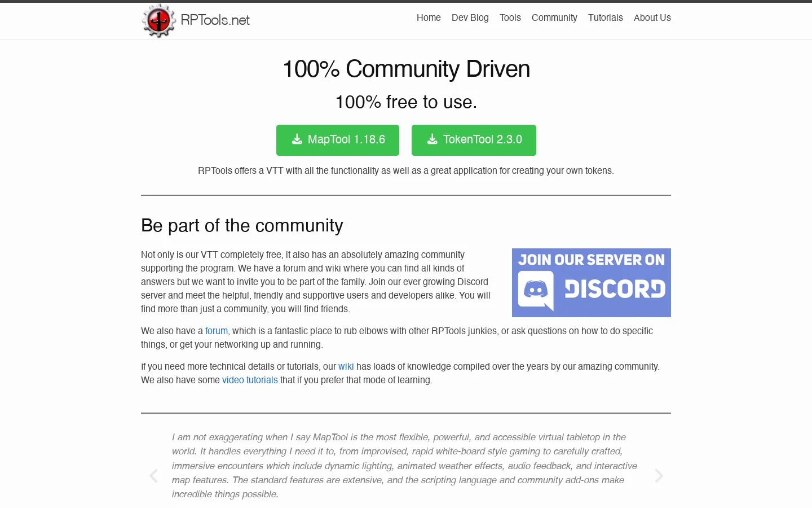Click the '100% Community Driven' heading
This screenshot has width=812, height=508.
click(x=406, y=69)
